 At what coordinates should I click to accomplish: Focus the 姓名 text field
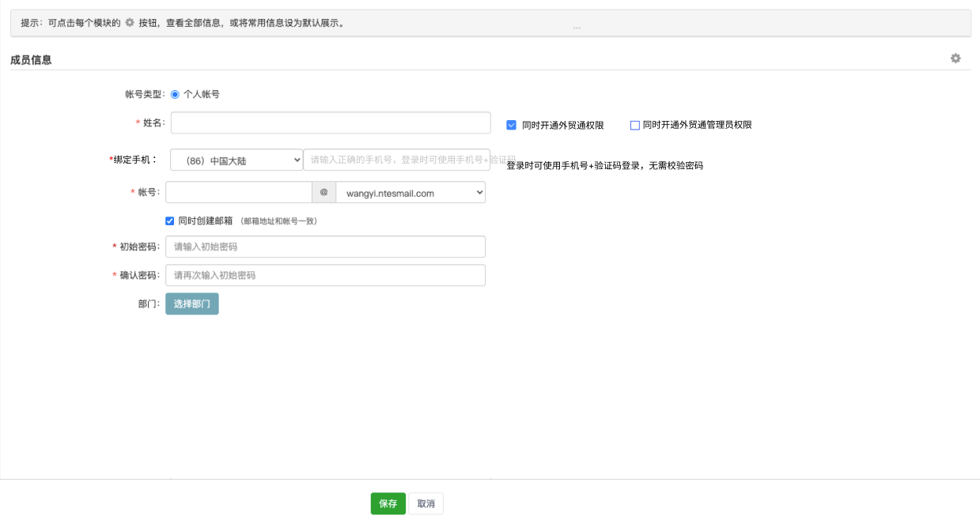click(x=331, y=123)
